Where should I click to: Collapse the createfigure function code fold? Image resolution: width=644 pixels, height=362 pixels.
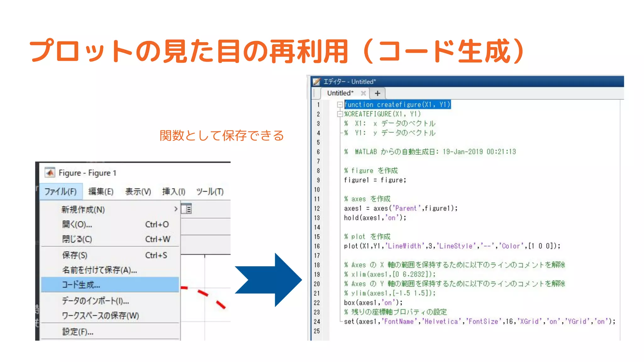tap(340, 104)
